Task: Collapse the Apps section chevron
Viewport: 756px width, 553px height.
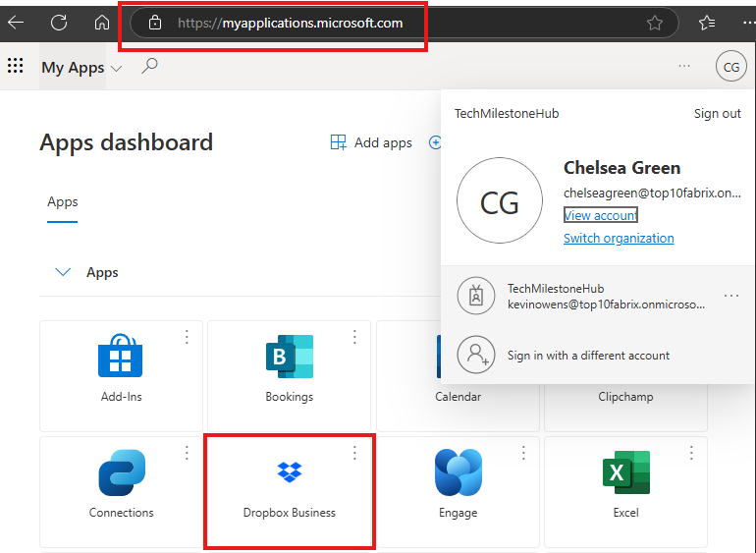Action: 63,272
